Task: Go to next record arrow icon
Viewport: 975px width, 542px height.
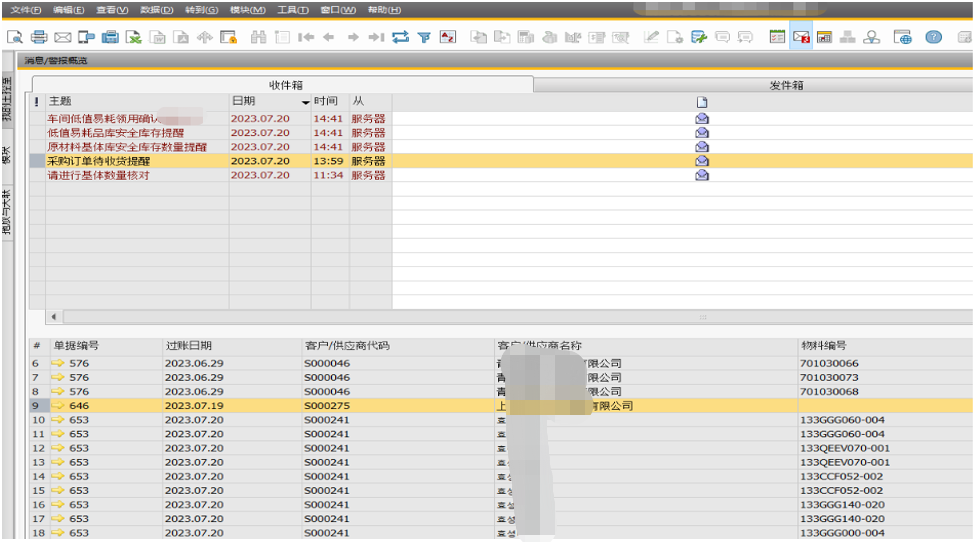Action: (x=353, y=37)
